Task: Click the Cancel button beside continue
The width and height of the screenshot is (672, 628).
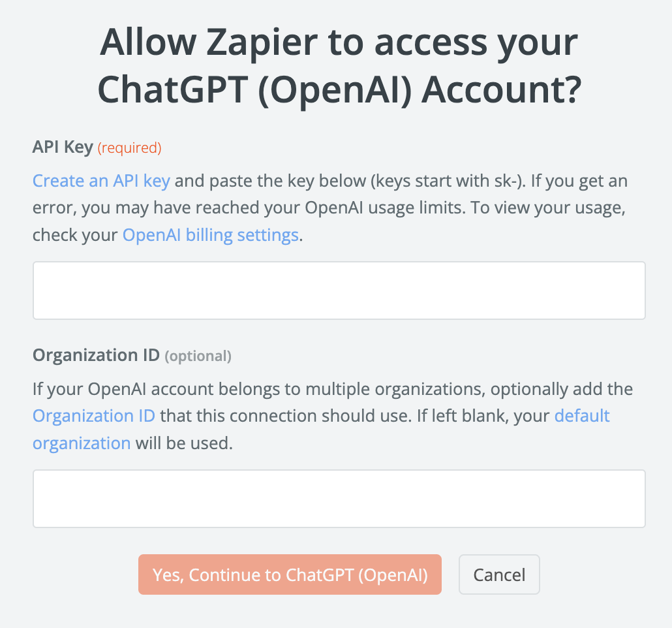Action: (x=498, y=574)
